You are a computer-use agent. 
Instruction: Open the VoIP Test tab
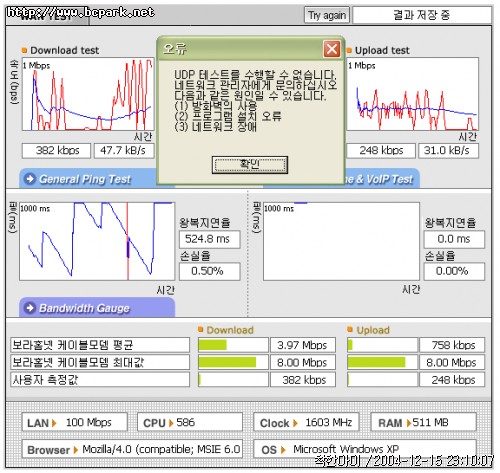pos(382,179)
